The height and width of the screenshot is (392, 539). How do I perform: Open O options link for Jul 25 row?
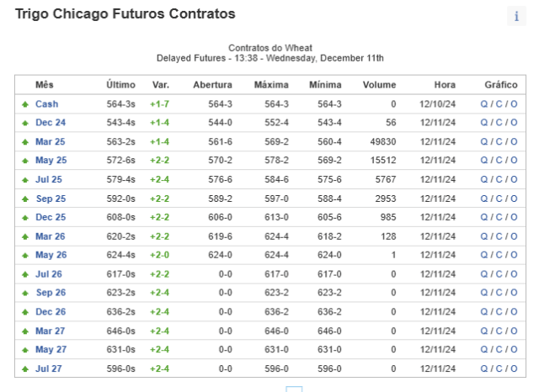click(514, 179)
